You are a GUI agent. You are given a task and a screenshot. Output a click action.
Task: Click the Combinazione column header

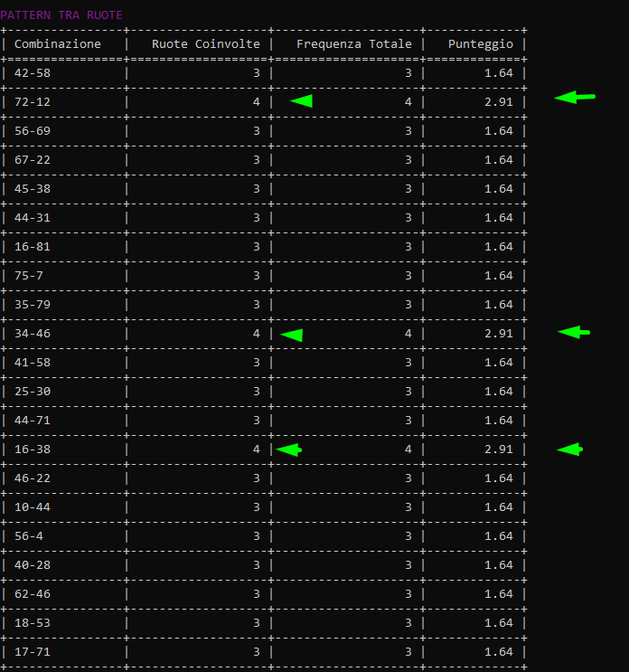coord(58,44)
